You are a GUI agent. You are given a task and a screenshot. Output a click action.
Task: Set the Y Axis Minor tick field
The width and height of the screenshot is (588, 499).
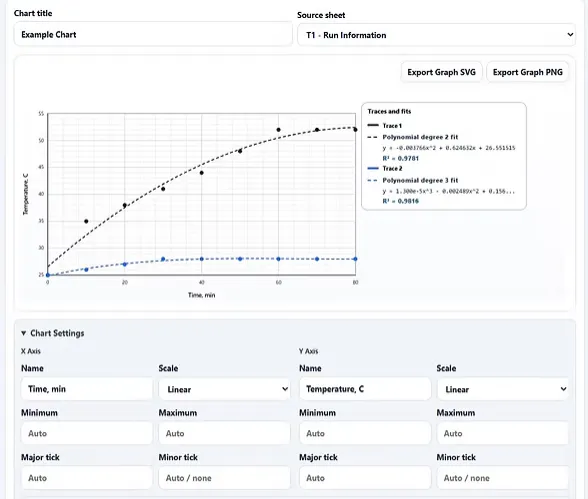pyautogui.click(x=502, y=478)
